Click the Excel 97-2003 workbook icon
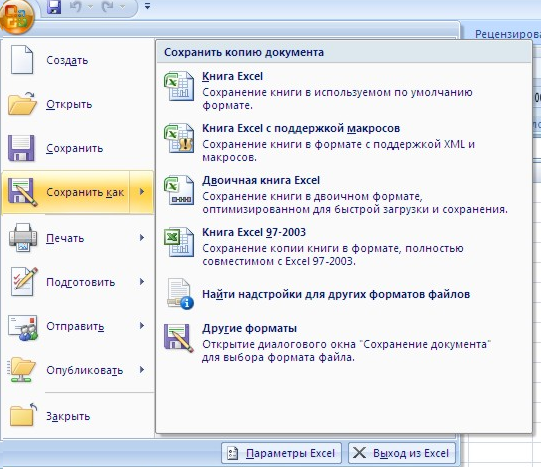This screenshot has width=543, height=469. (x=178, y=242)
